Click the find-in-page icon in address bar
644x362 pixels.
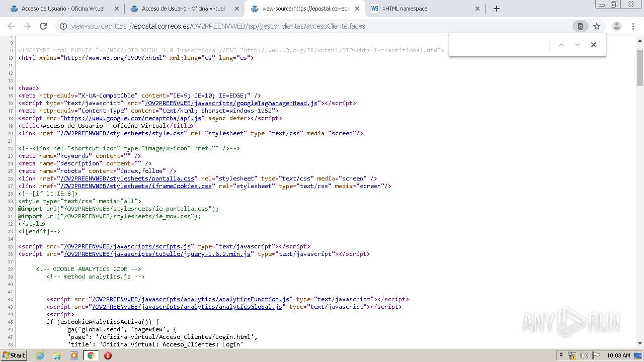(x=581, y=26)
